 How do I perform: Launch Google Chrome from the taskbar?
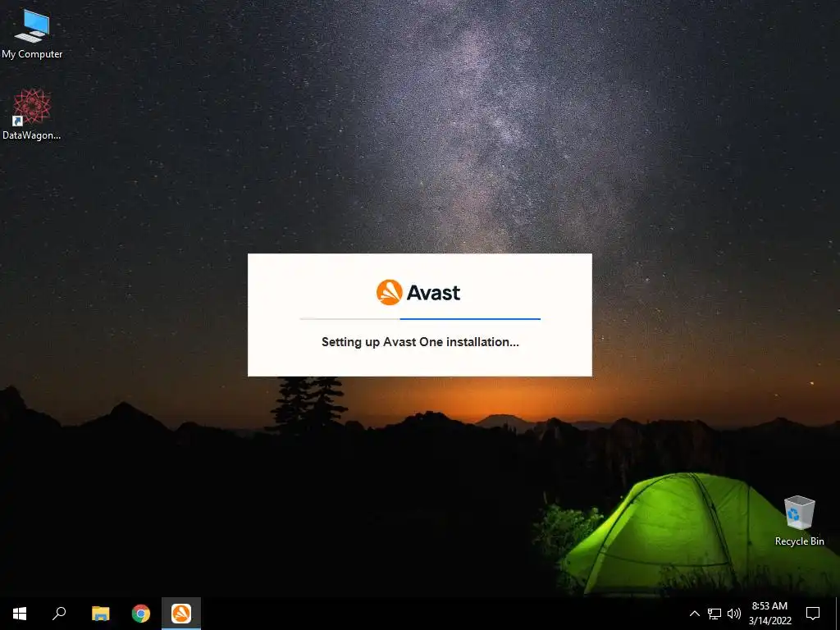click(x=141, y=614)
